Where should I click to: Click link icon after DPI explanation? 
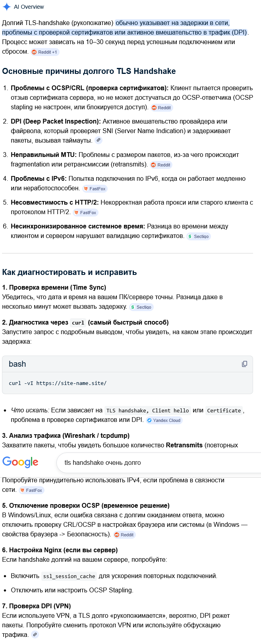pyautogui.click(x=99, y=140)
